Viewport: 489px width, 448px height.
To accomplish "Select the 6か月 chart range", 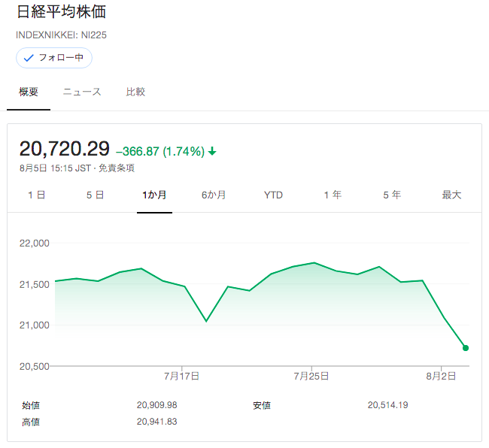I will pyautogui.click(x=214, y=195).
